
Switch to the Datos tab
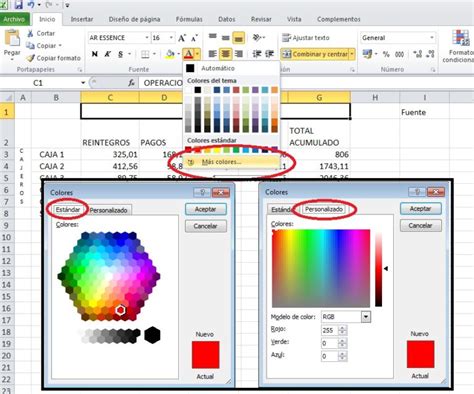pos(227,19)
